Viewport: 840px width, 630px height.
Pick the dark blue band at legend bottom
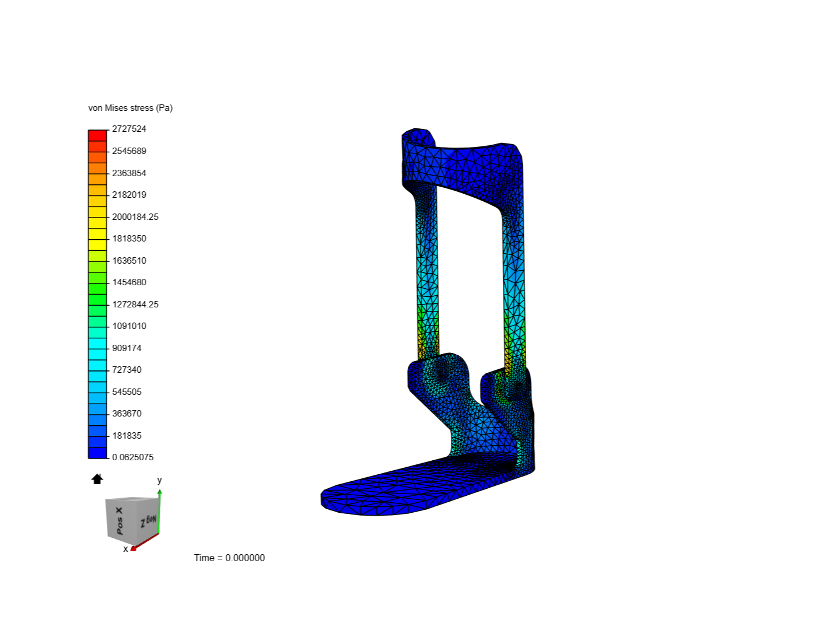point(97,453)
